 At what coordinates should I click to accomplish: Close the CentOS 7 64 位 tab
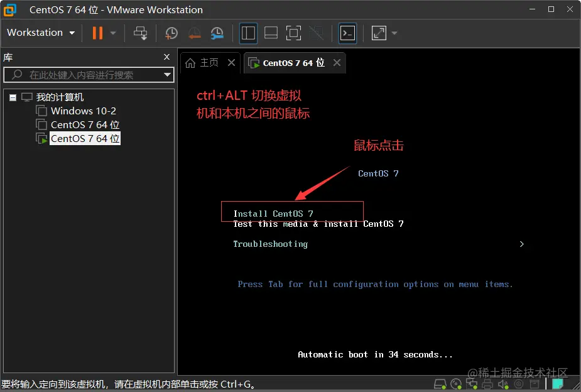pos(337,63)
